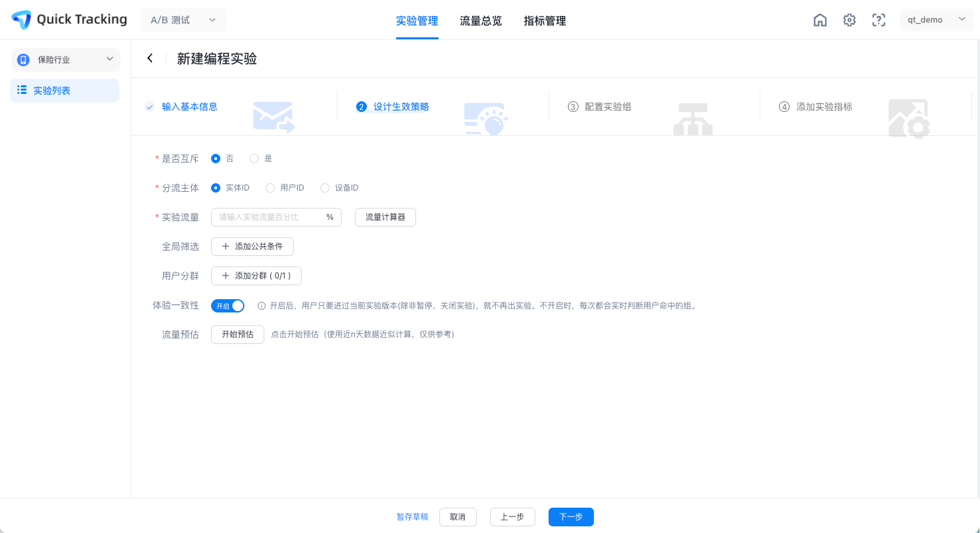Switch to 实验管理 tab
Screen dimensions: 980x533
(x=417, y=21)
